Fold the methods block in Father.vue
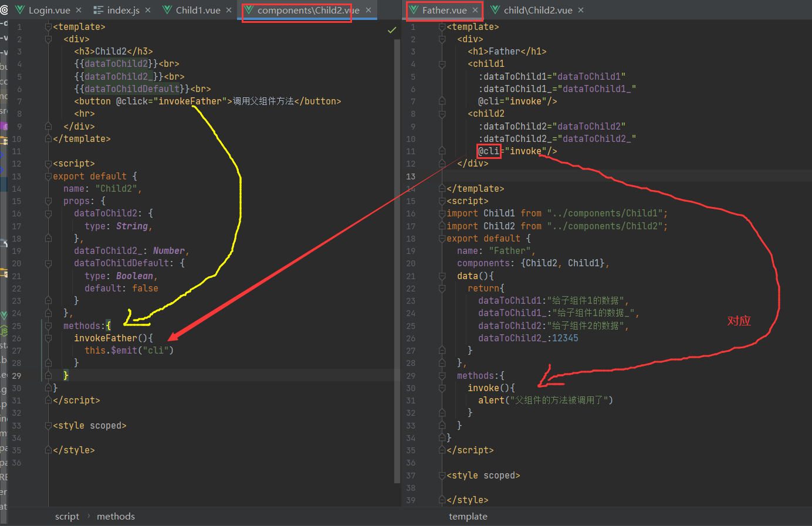Viewport: 812px width, 526px height. (x=442, y=376)
